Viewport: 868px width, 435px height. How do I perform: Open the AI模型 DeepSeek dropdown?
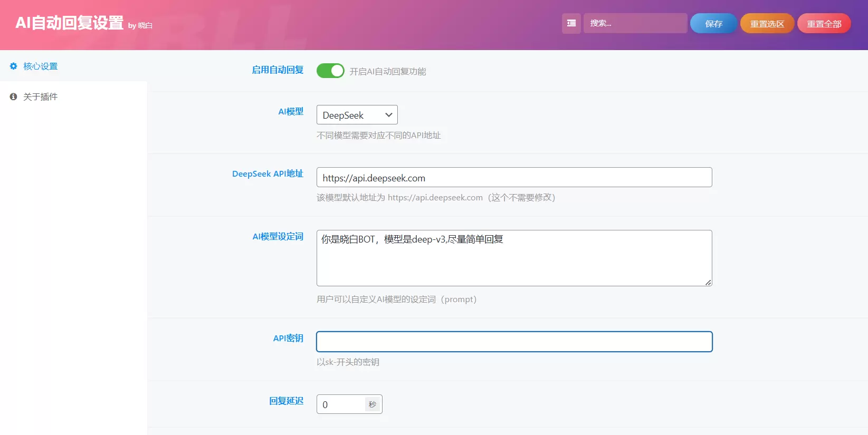point(357,115)
